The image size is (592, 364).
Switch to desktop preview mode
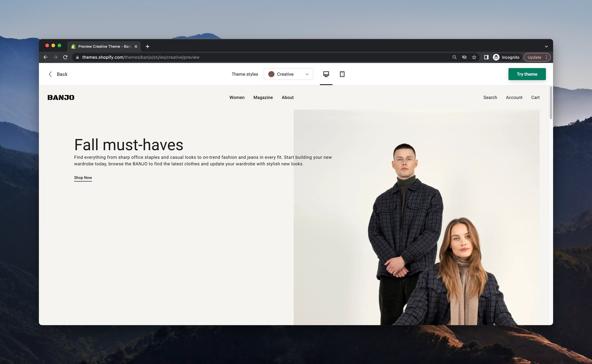coord(326,74)
